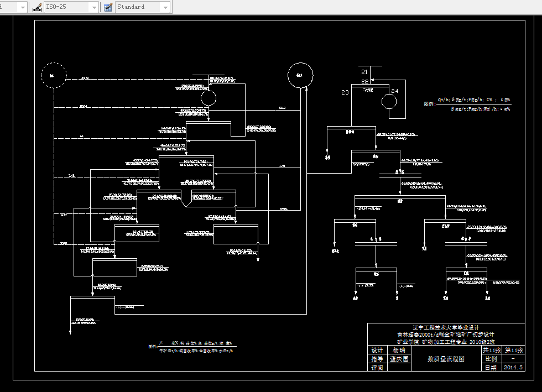The width and height of the screenshot is (542, 392).
Task: Click the title text "辽宁工程技术大学毕业设计"
Action: pyautogui.click(x=446, y=328)
